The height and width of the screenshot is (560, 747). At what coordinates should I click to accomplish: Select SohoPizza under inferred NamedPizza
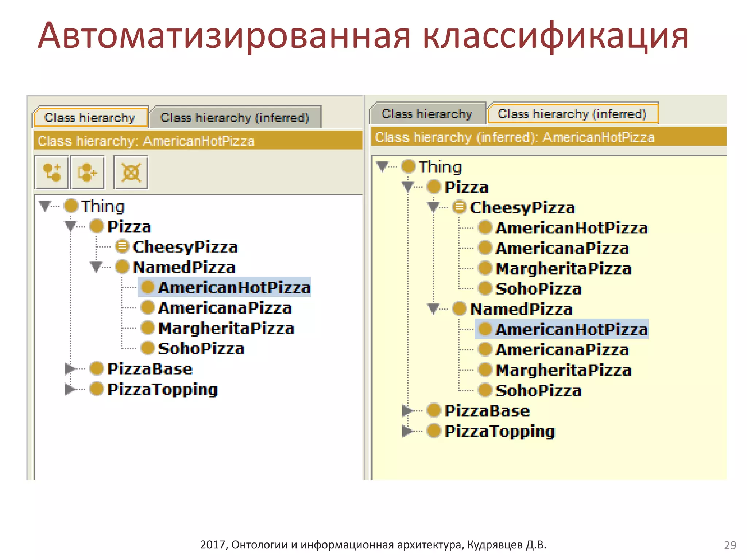coord(538,390)
